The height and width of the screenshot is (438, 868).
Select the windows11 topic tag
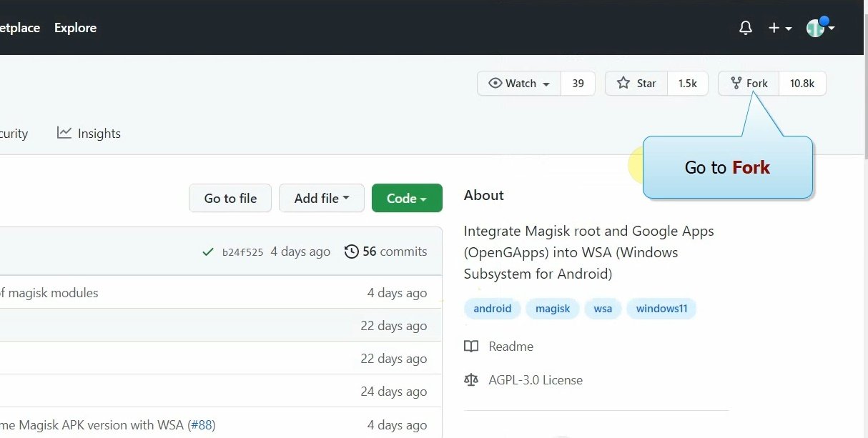point(661,309)
